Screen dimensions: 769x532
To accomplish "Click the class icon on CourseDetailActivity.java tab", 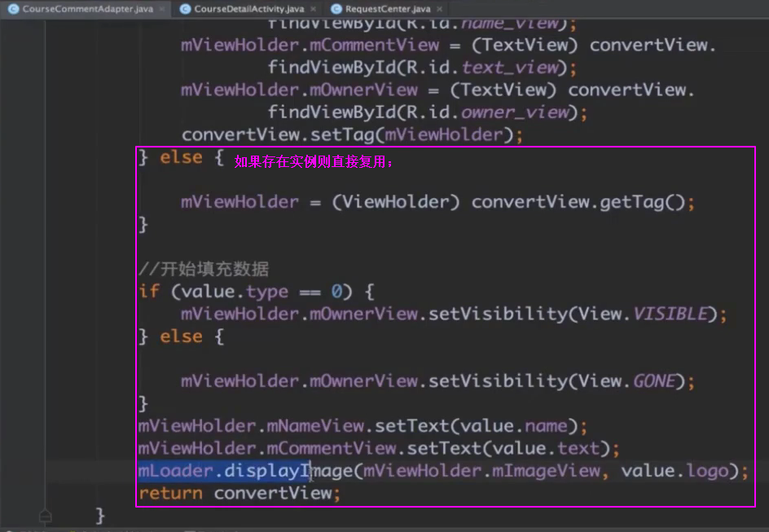I will (x=185, y=9).
